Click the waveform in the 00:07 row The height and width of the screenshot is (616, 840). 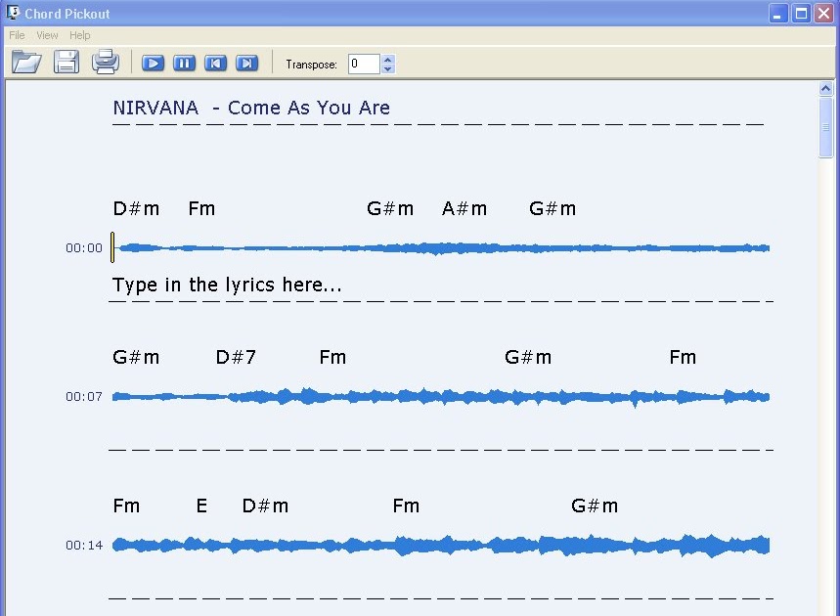pyautogui.click(x=441, y=397)
